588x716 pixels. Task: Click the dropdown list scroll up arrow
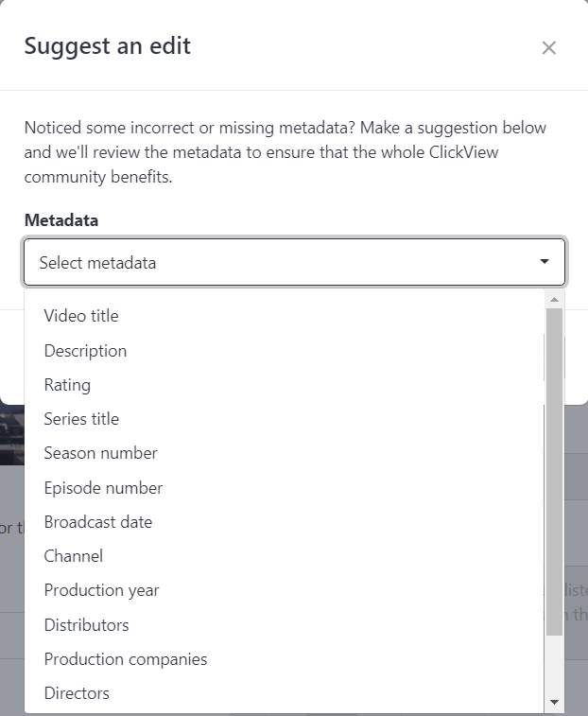click(554, 300)
